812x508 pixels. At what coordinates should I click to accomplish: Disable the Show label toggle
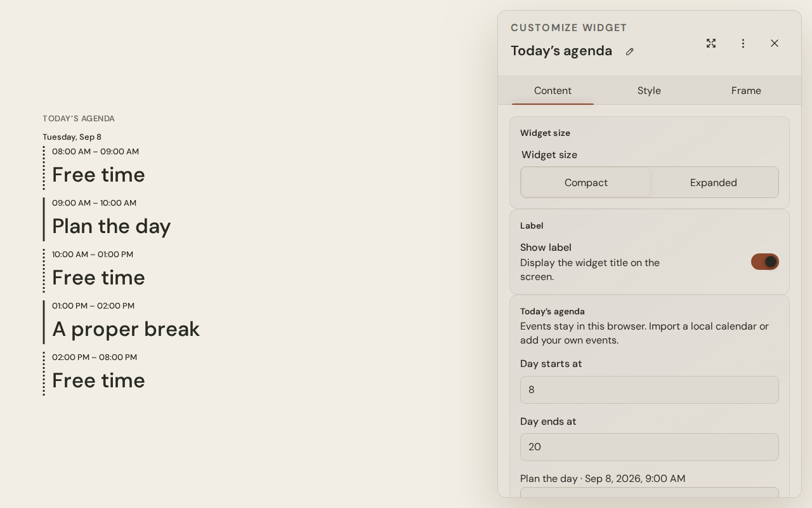764,262
